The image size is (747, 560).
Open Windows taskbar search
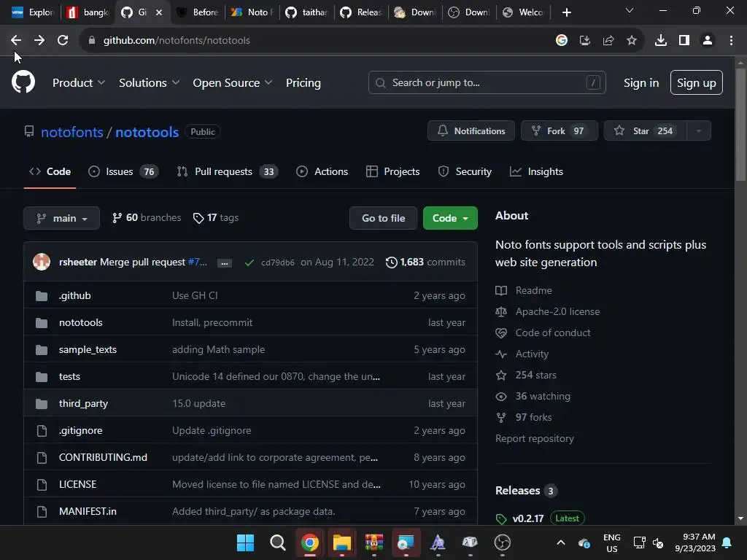(277, 542)
